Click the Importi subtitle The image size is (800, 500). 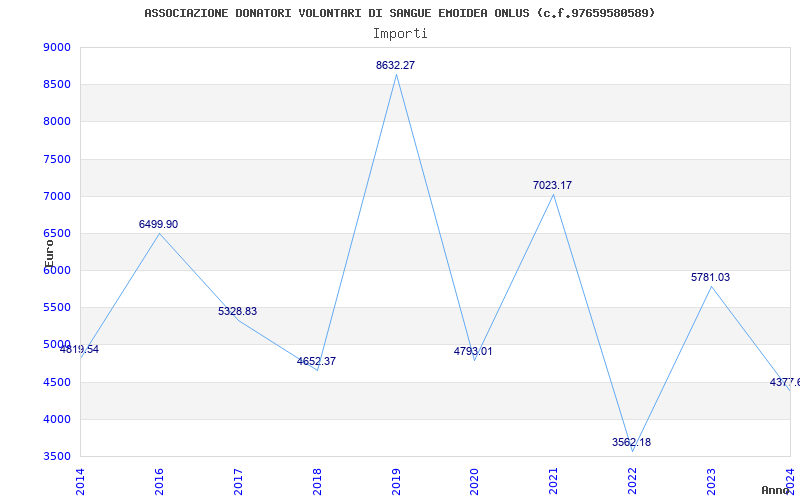click(x=400, y=34)
